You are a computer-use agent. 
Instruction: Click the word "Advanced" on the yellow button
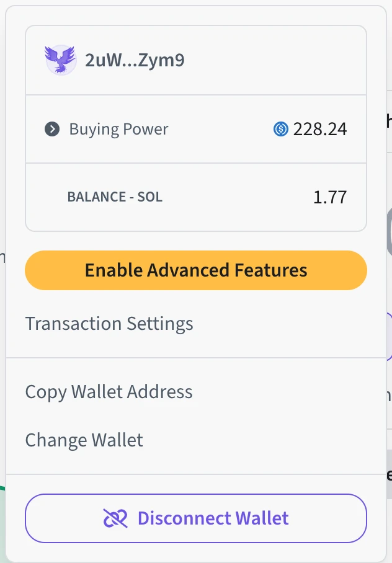coord(189,270)
